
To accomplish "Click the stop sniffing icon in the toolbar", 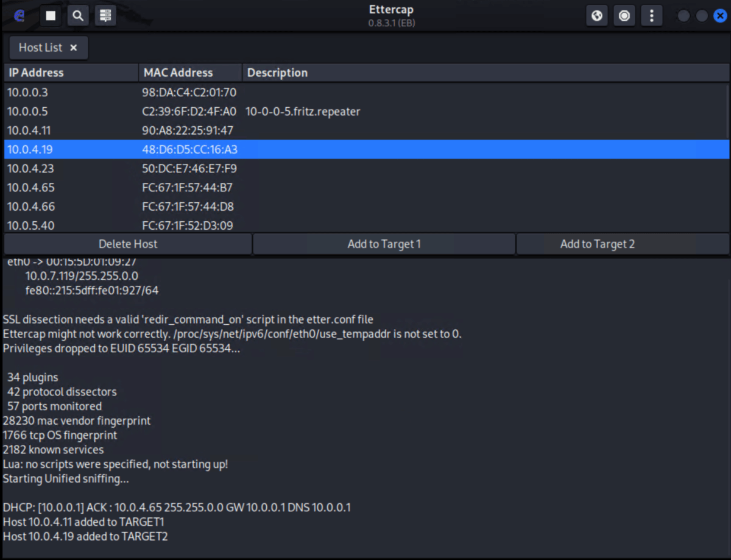I will pyautogui.click(x=51, y=15).
